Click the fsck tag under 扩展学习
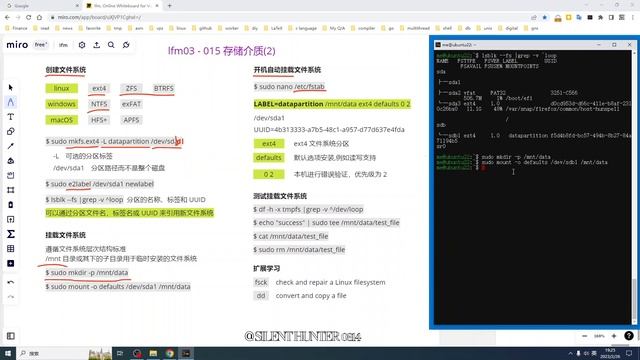 click(261, 282)
